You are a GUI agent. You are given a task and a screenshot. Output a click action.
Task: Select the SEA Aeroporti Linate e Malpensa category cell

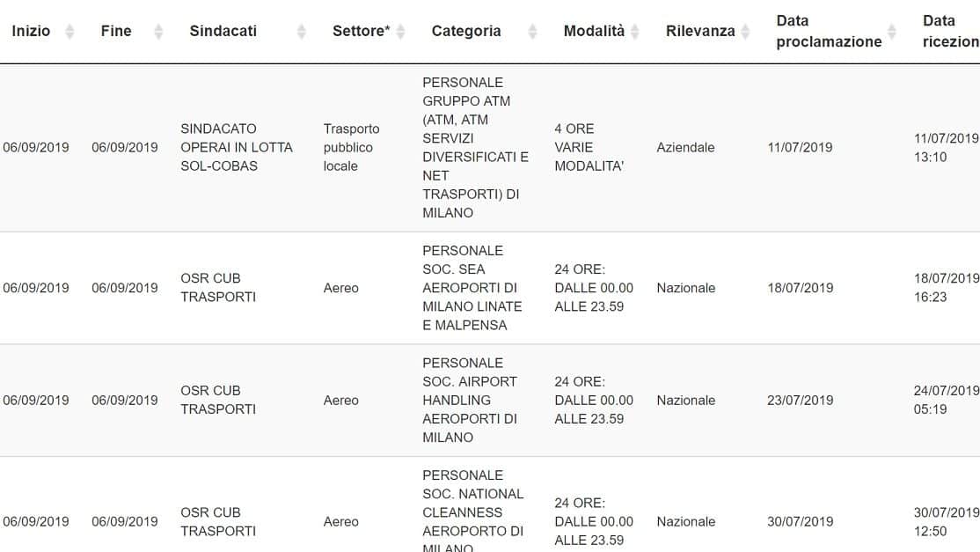(472, 288)
